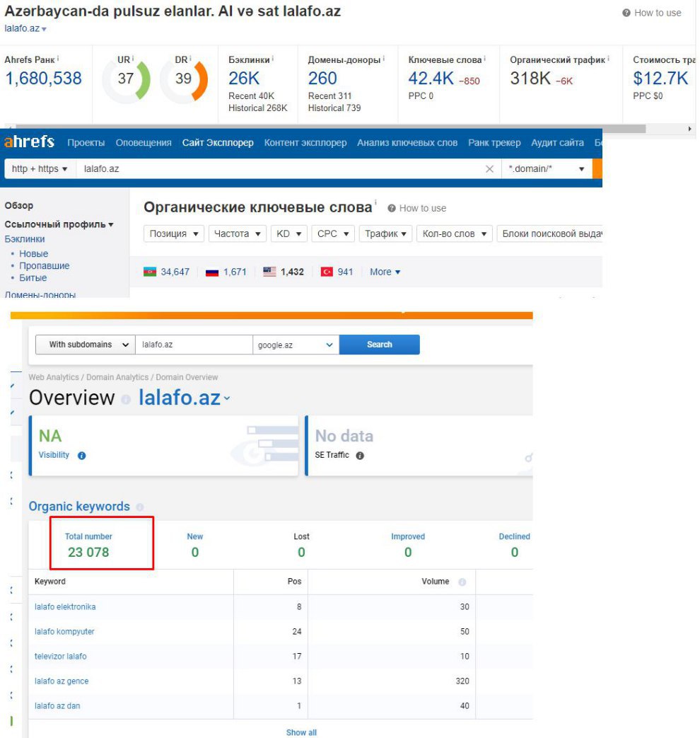
Task: Click the lalafo.az domain input near Search
Action: [194, 345]
